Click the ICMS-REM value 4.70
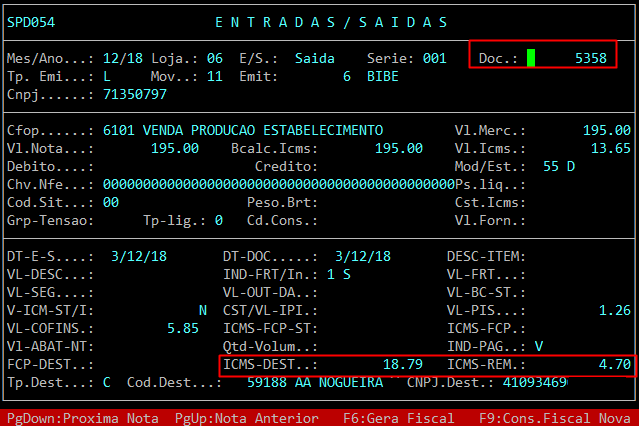 pos(614,365)
